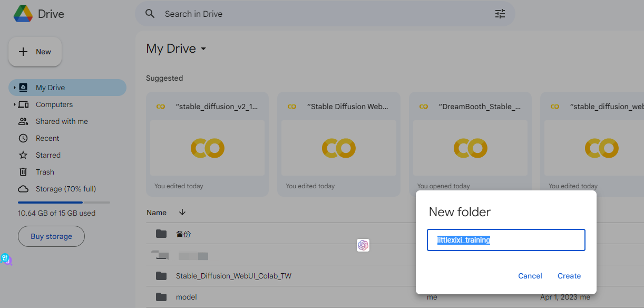Open DreamBooth_Stable suggested file thumbnail
Screen dimensions: 644x308
(x=470, y=148)
